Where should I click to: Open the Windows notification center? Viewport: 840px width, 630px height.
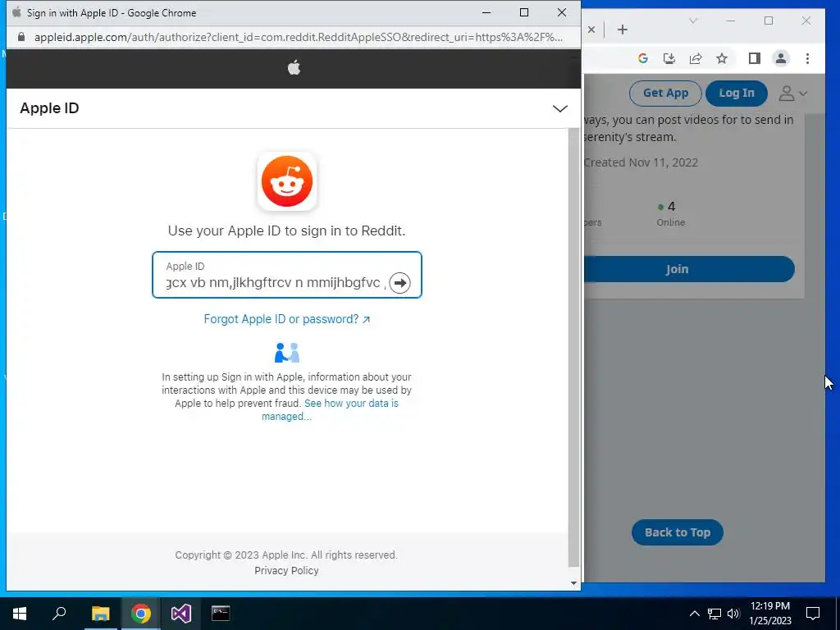pos(813,614)
